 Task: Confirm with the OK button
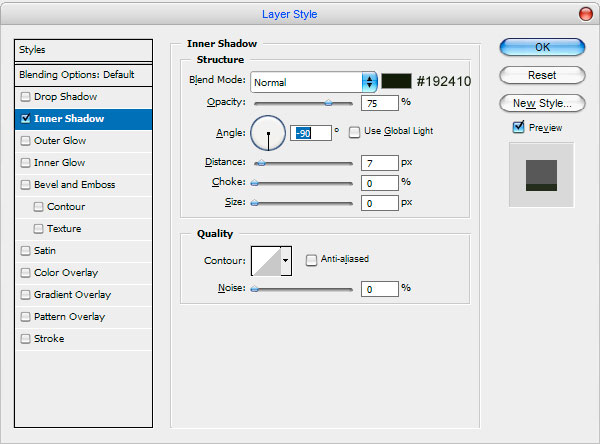tap(542, 47)
